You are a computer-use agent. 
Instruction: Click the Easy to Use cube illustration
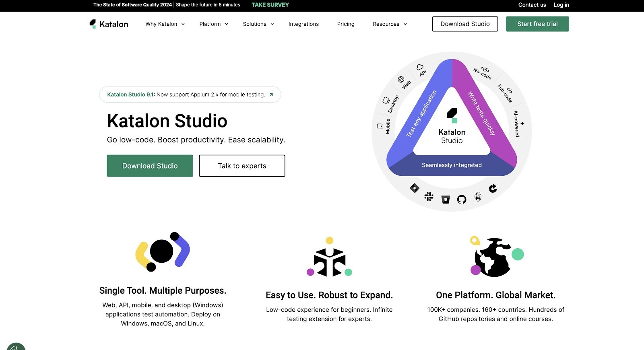point(329,257)
